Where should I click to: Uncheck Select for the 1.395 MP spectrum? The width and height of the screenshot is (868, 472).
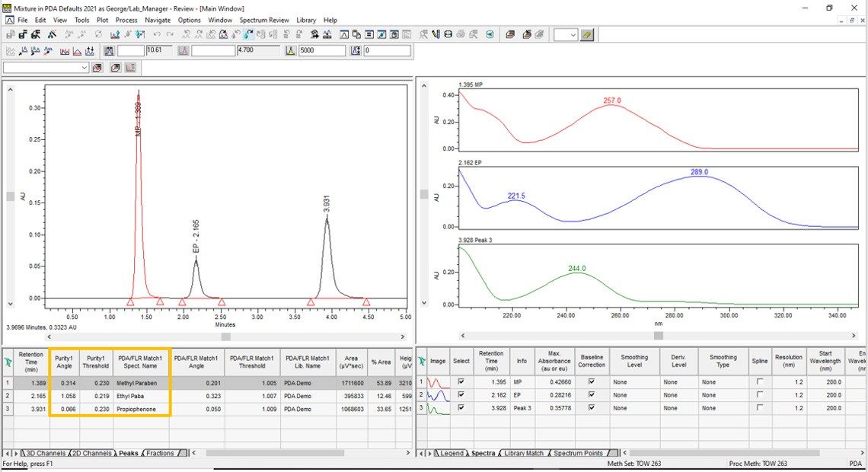461,382
